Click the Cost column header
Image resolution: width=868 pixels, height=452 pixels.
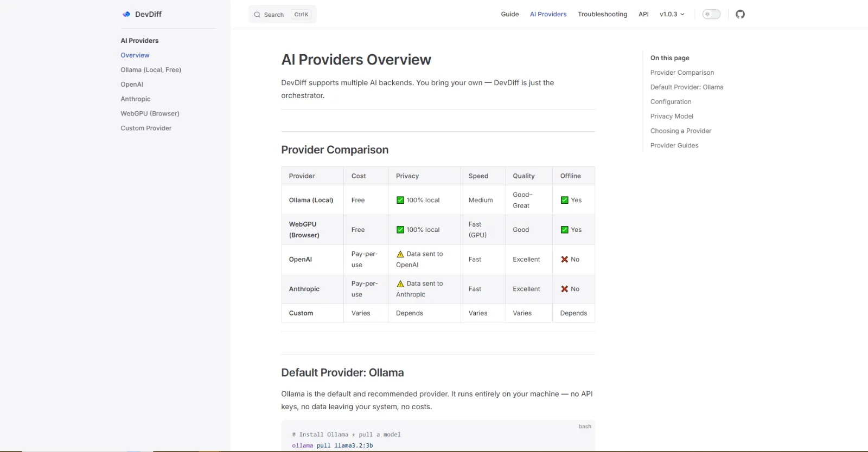(x=366, y=176)
